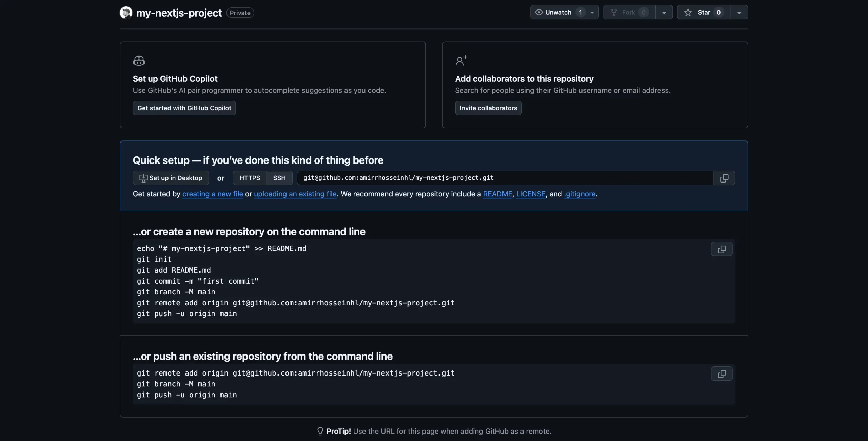Click the Star count badge showing 0
Viewport: 868px width, 441px height.
[x=718, y=12]
